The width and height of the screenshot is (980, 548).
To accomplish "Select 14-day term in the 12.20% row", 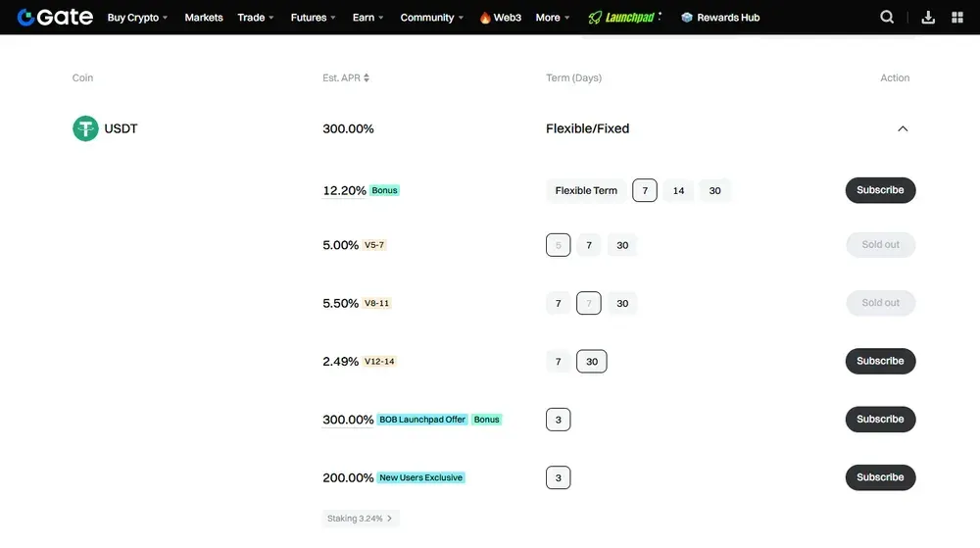I will (x=678, y=190).
